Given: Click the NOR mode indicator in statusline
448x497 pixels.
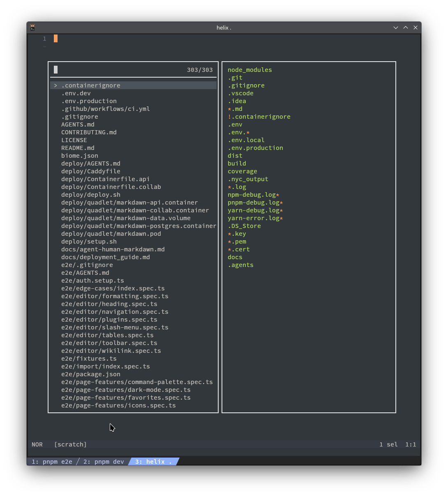Looking at the screenshot, I should point(37,444).
